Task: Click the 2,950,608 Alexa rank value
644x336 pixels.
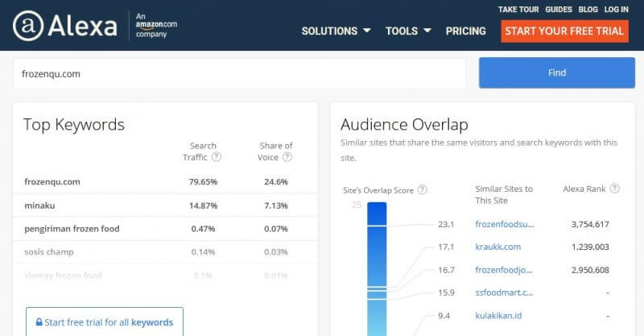Action: coord(590,270)
